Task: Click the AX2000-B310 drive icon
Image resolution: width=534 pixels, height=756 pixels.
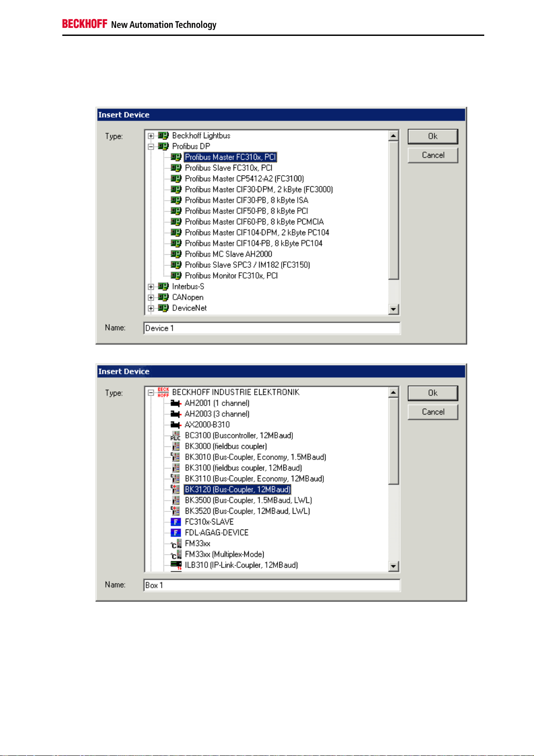Action: pos(176,425)
